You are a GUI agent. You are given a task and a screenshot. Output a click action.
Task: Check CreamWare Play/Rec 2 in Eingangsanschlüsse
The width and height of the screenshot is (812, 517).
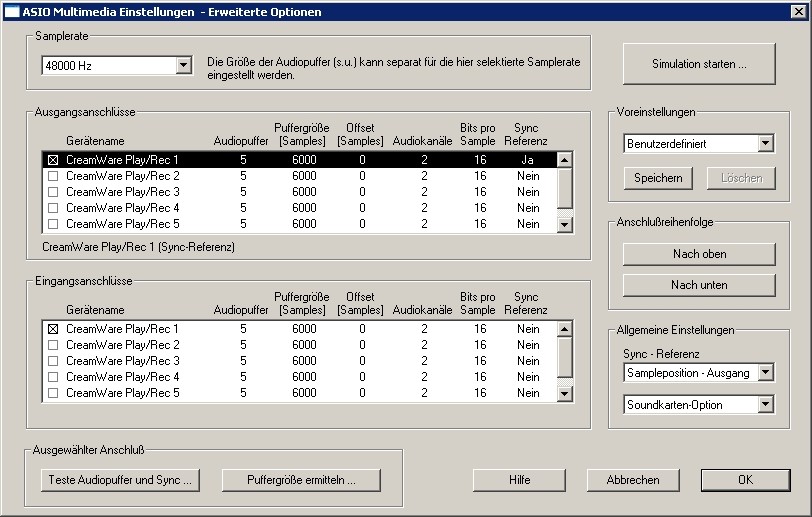(x=53, y=345)
